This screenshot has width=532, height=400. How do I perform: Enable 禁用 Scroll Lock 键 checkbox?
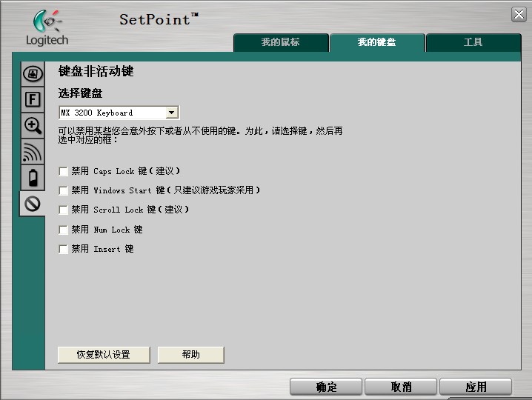[63, 210]
